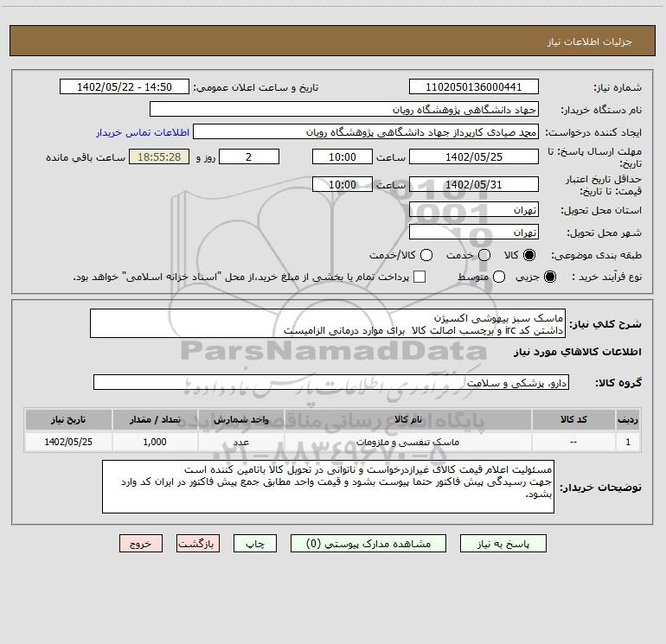Click the need number field 1102050136000441
This screenshot has width=666, height=644.
click(x=474, y=86)
